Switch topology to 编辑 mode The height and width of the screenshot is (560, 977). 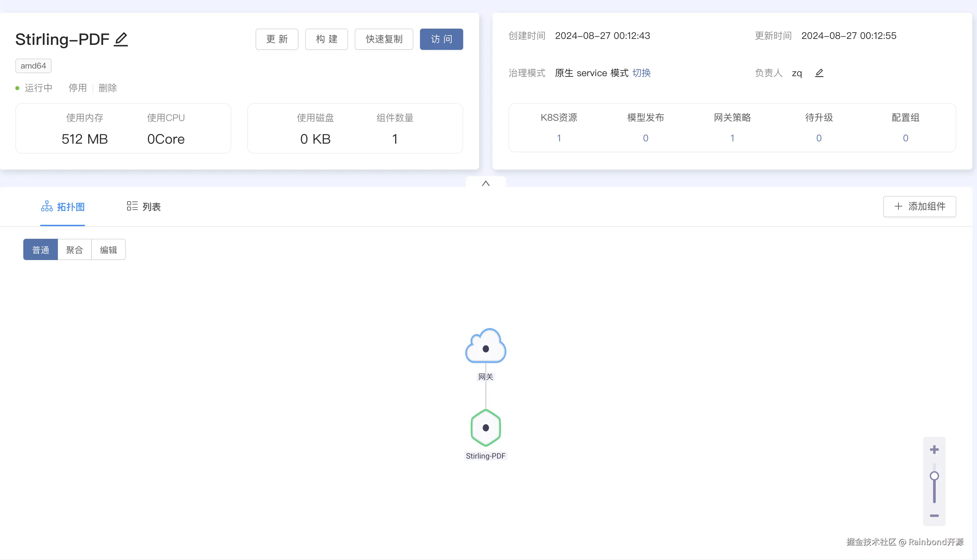coord(108,250)
